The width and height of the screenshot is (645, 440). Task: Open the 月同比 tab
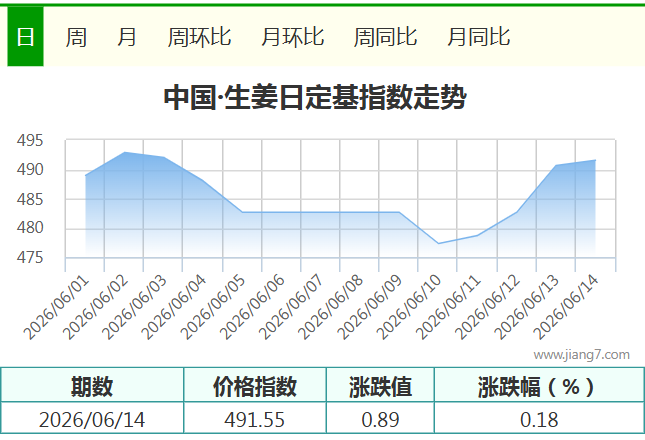coord(478,37)
